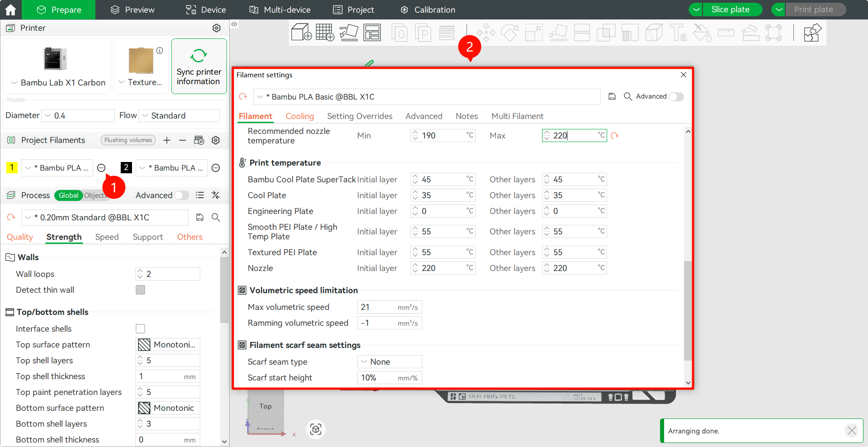The image size is (868, 447).
Task: Reset filament preset changes arrow icon
Action: click(x=243, y=96)
